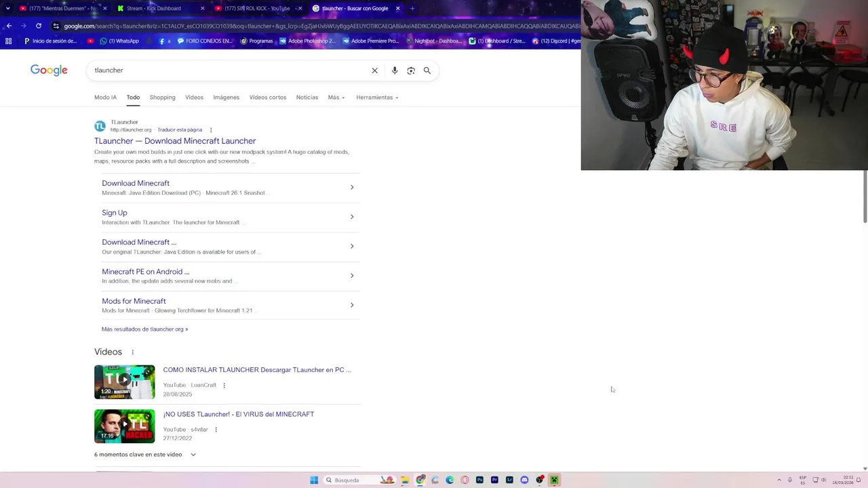
Task: Open three-dot options beside Videos heading
Action: [x=132, y=352]
